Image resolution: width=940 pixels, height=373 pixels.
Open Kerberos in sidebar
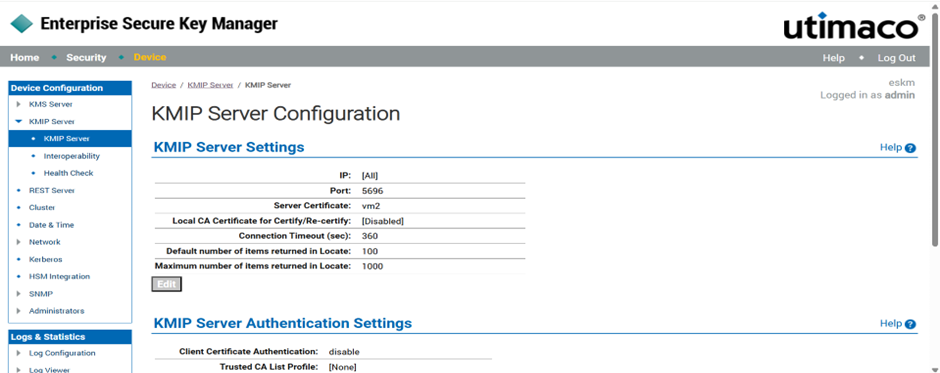(46, 260)
